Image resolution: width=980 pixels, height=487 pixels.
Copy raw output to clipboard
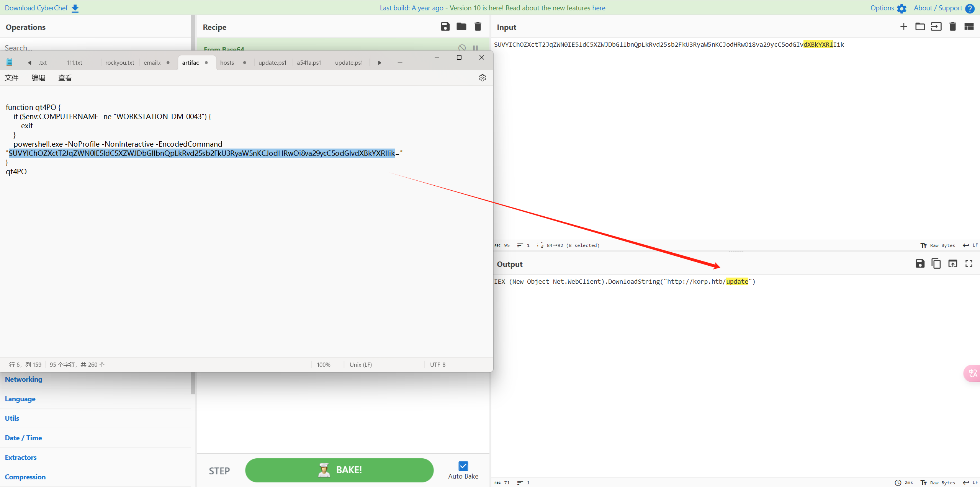click(936, 263)
